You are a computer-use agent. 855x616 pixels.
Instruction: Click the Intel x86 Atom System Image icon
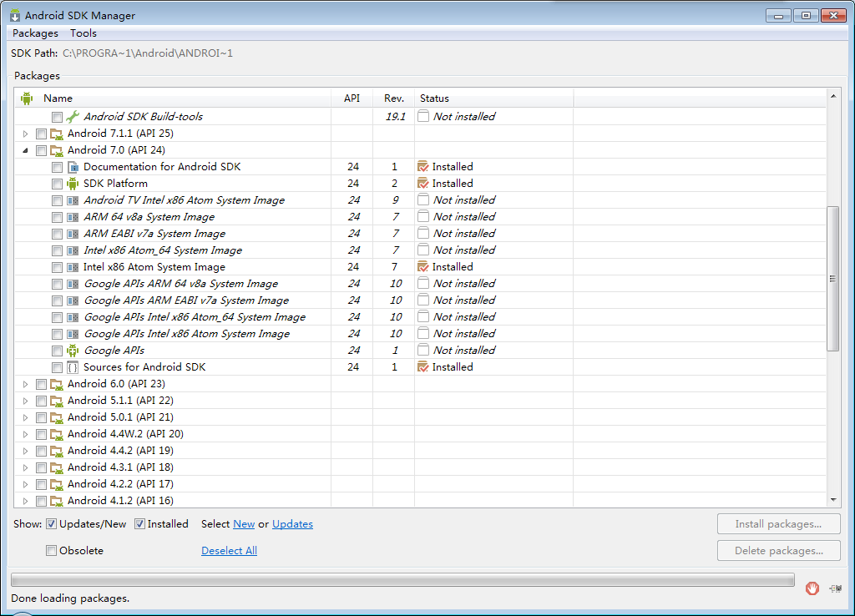(x=73, y=267)
